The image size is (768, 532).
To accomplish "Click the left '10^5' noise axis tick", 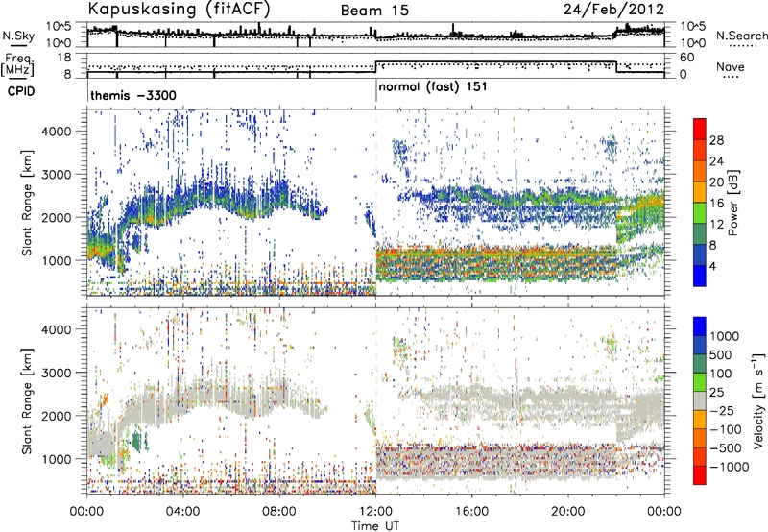I will tap(59, 26).
